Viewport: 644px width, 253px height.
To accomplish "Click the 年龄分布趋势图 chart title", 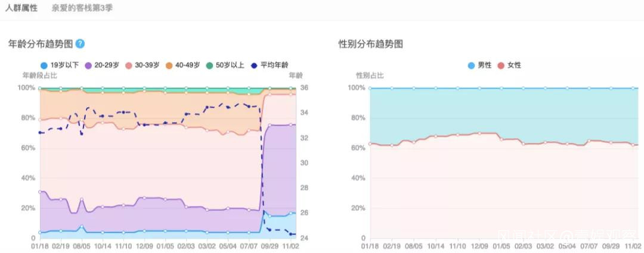I will pos(41,43).
